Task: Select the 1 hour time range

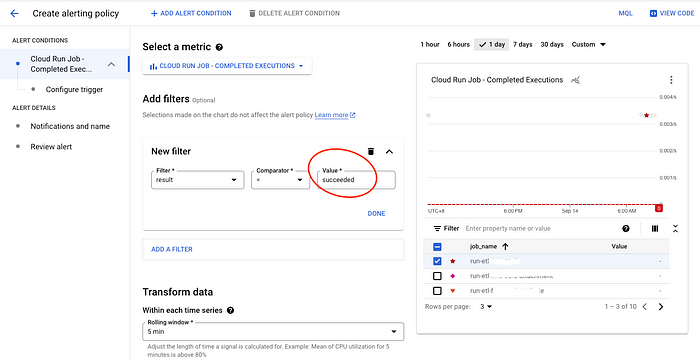Action: tap(430, 45)
